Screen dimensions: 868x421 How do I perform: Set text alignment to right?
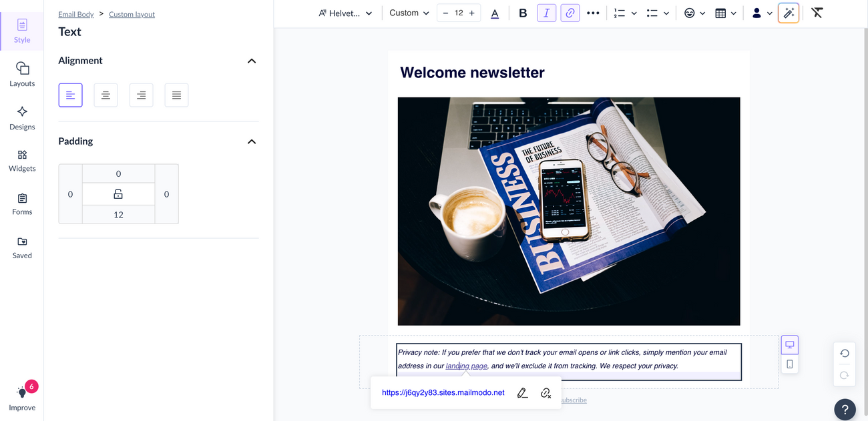pos(141,95)
